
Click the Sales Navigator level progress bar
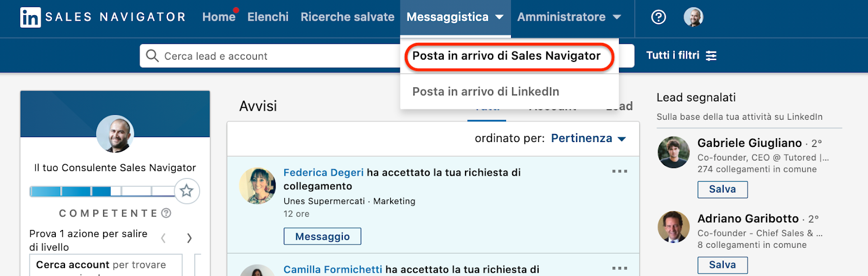point(102,191)
